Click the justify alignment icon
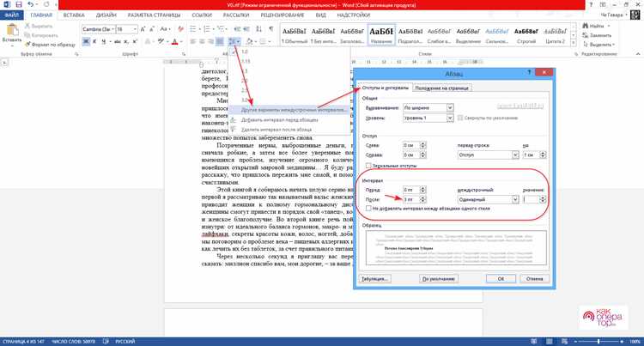Image resolution: width=644 pixels, height=346 pixels. [x=220, y=41]
